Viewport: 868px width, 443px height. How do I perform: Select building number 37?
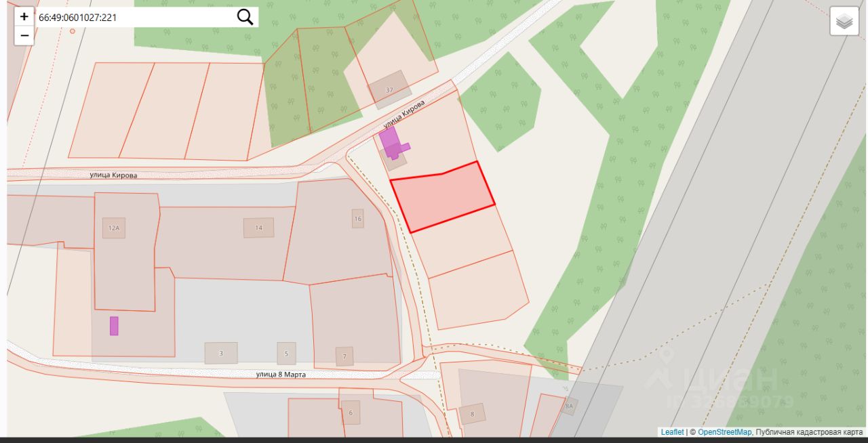[x=390, y=89]
